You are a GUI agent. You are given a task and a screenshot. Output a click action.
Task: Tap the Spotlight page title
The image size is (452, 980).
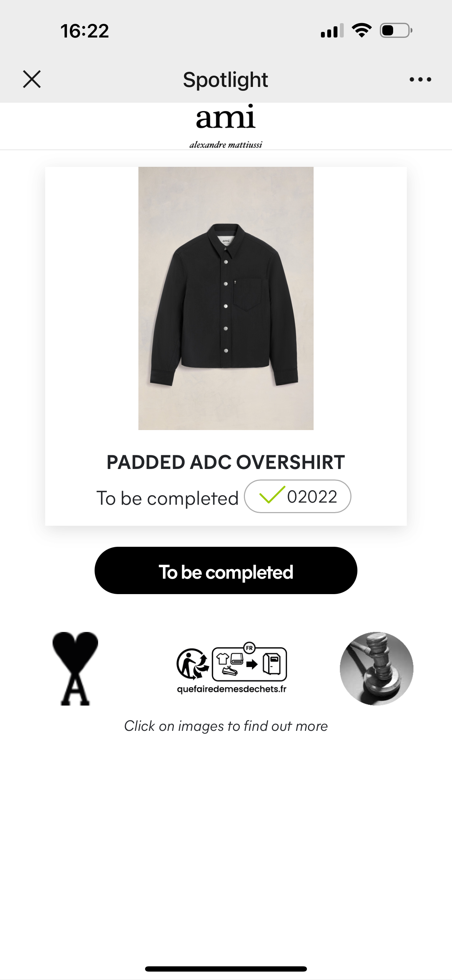tap(226, 80)
